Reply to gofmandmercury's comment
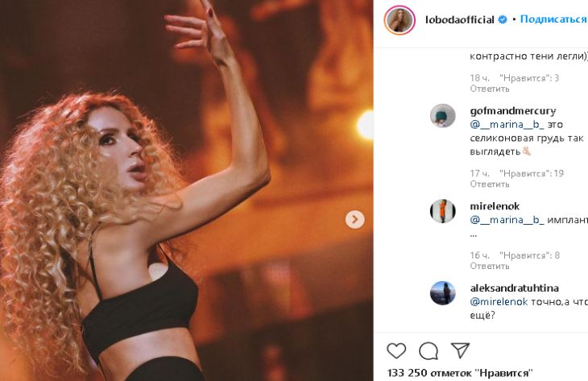 point(490,184)
